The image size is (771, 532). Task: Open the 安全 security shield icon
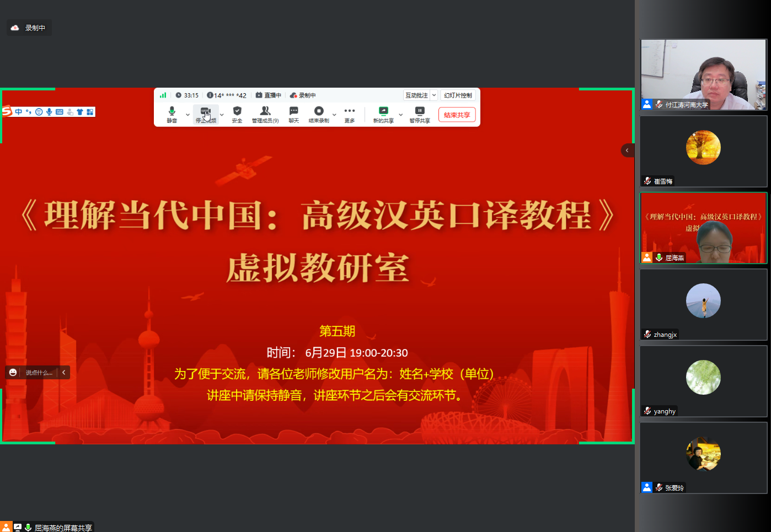237,114
